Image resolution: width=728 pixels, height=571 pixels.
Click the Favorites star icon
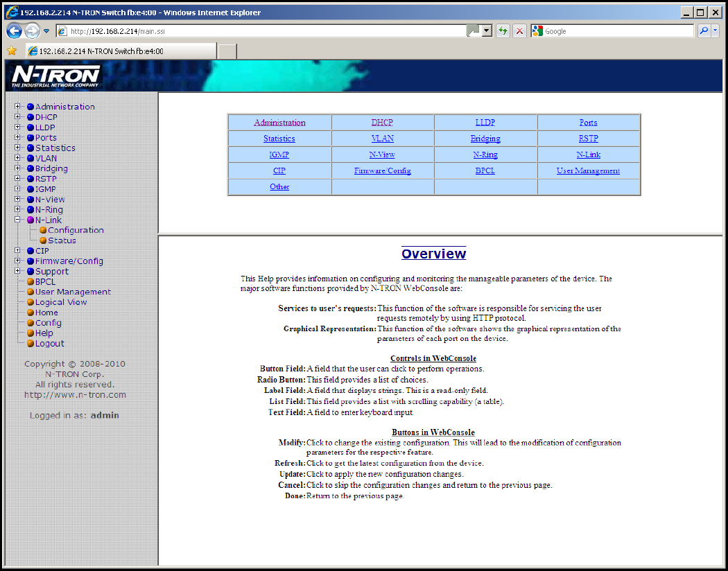click(x=12, y=51)
